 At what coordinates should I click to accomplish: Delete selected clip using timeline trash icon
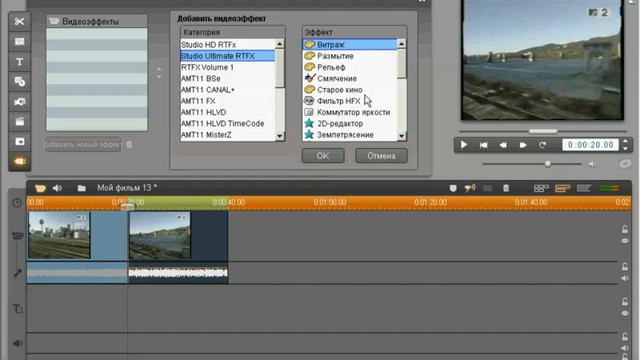pyautogui.click(x=506, y=188)
